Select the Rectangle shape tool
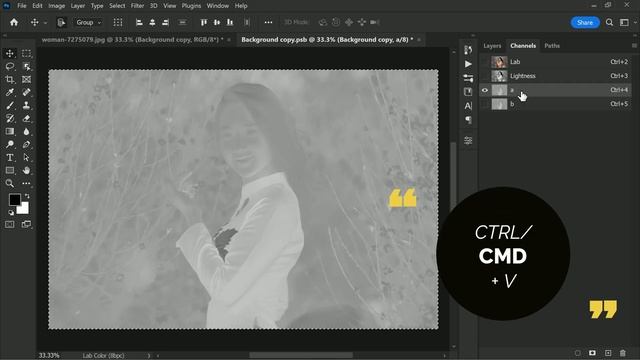The image size is (640, 360). 10,171
